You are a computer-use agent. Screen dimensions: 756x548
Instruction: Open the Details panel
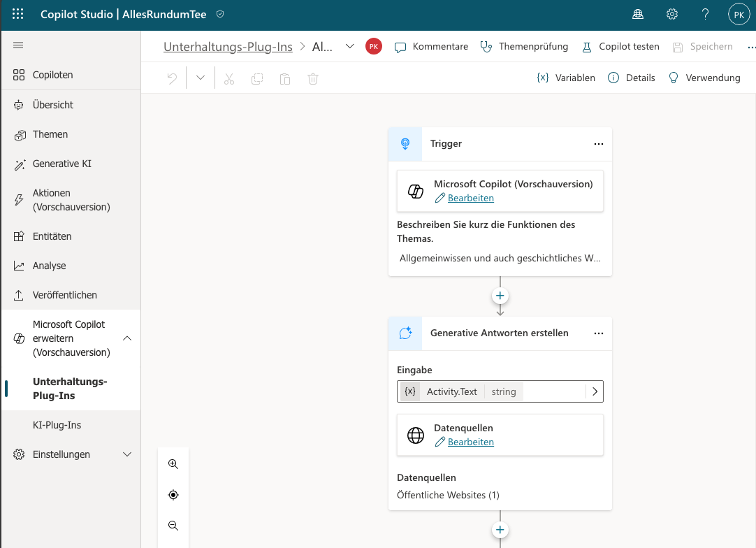(631, 78)
